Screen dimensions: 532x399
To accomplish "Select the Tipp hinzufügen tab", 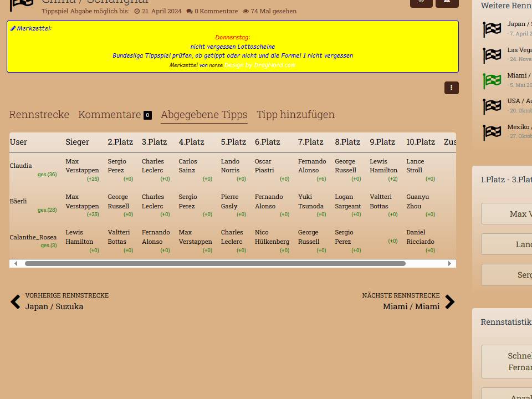I will [x=295, y=115].
